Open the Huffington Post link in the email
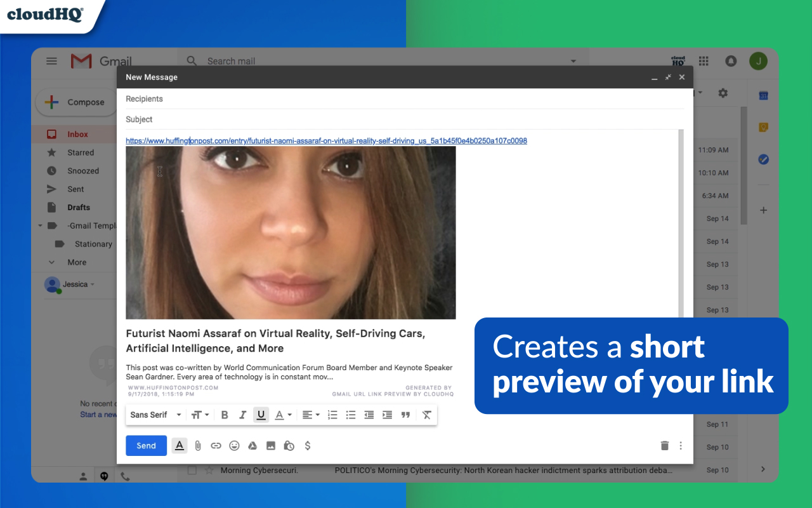 pos(326,140)
